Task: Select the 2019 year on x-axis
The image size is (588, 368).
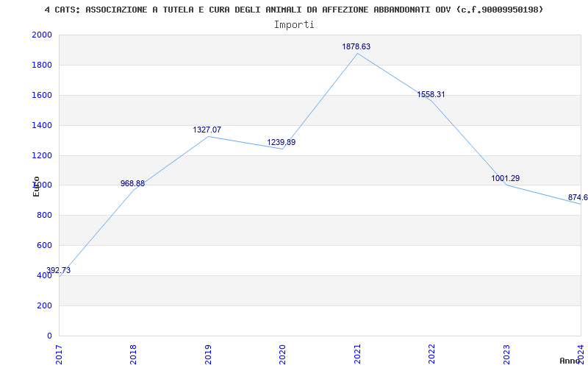Action: (208, 354)
